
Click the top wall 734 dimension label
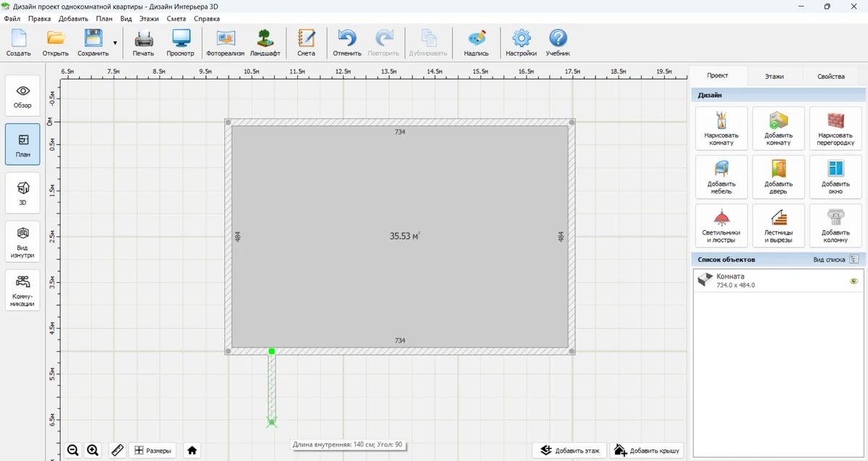coord(400,132)
